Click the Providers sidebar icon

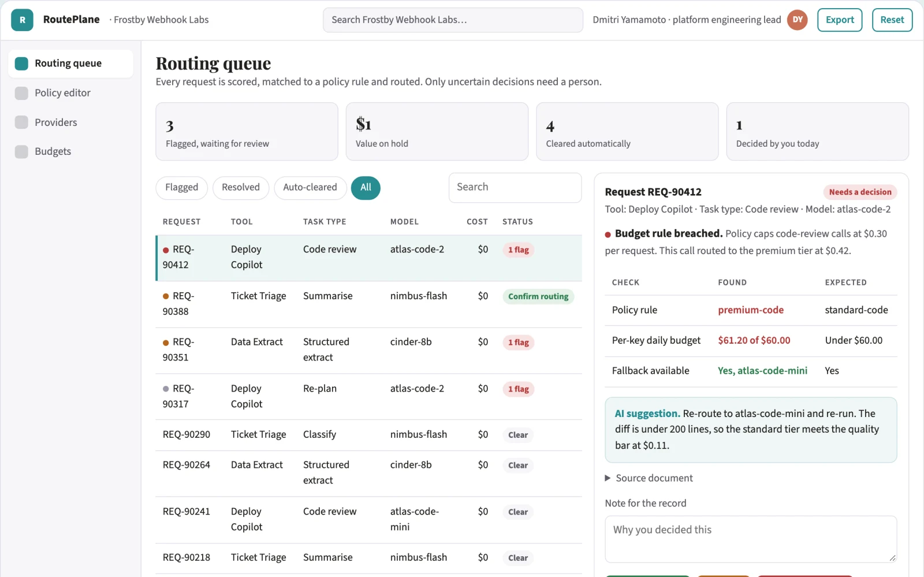pyautogui.click(x=21, y=122)
